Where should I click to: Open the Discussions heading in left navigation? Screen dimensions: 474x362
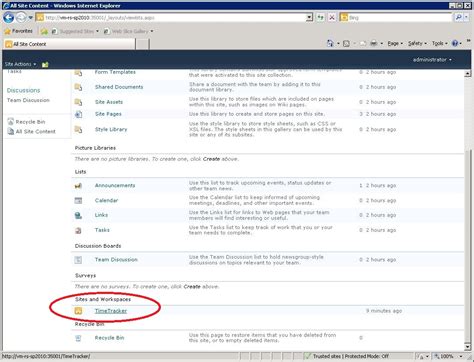click(23, 90)
